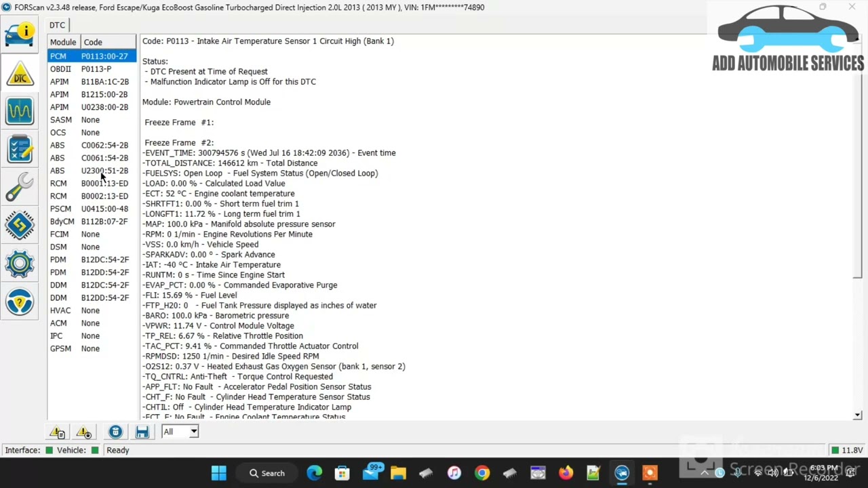Open the All filter dropdown
Image resolution: width=868 pixels, height=488 pixels.
pyautogui.click(x=180, y=432)
